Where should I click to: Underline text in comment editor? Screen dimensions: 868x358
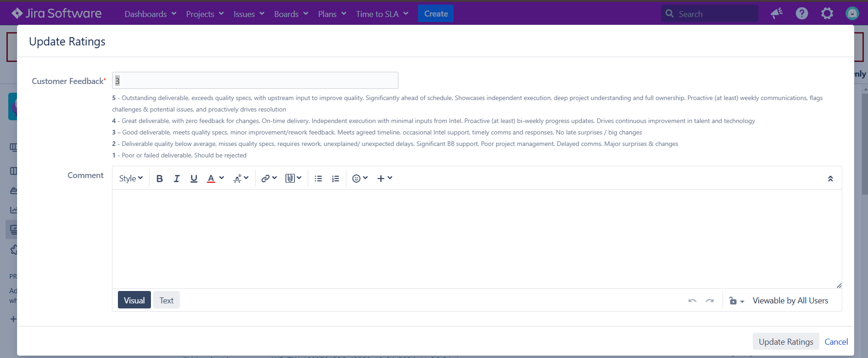[194, 179]
